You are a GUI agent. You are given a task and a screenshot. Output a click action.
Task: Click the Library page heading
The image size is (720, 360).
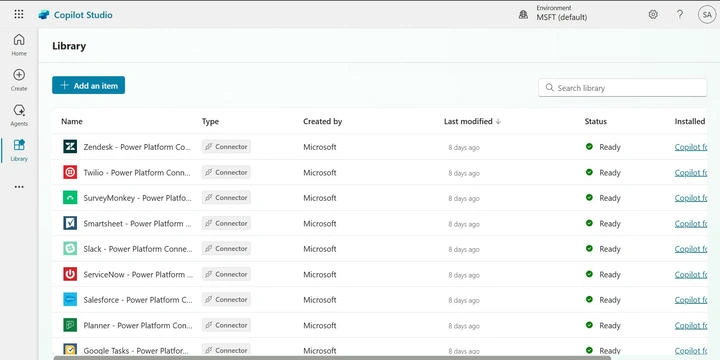tap(69, 46)
